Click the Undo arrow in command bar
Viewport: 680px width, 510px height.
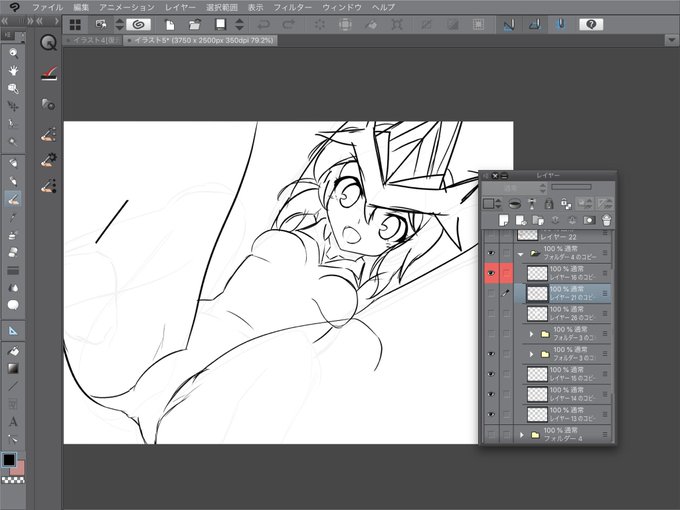click(x=264, y=25)
